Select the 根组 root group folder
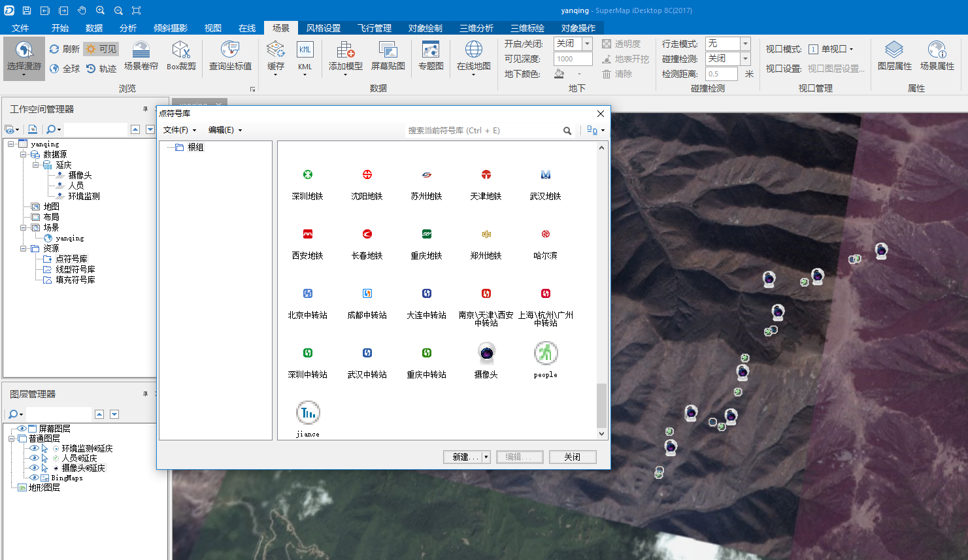 pos(195,147)
